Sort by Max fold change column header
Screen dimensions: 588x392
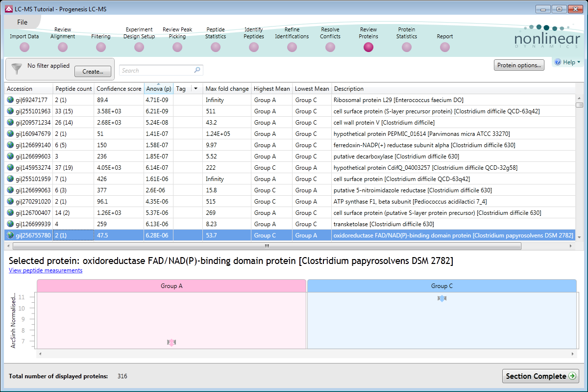tap(227, 89)
